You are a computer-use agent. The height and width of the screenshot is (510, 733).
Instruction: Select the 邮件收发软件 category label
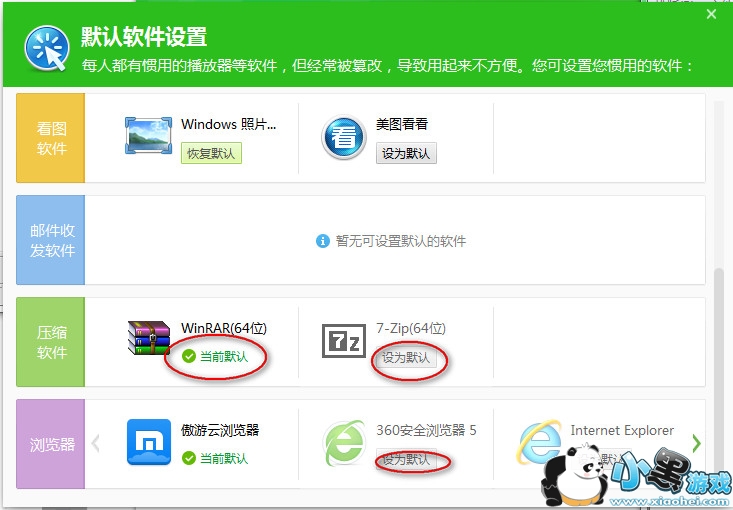pyautogui.click(x=52, y=240)
